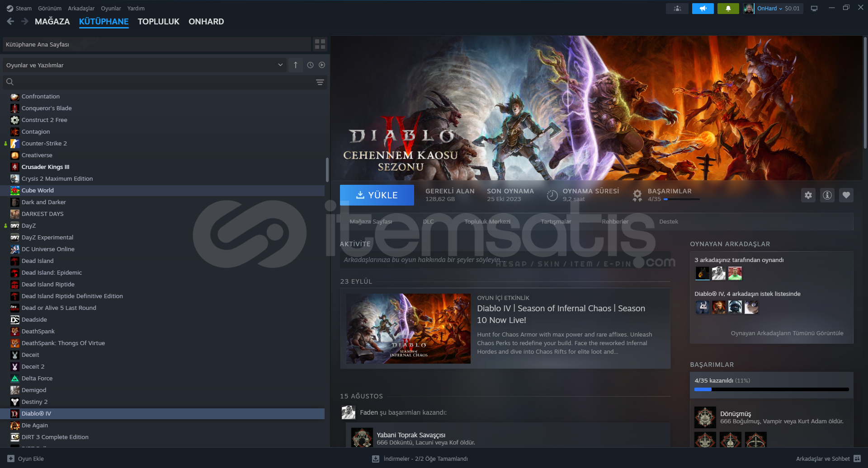This screenshot has height=468, width=868.
Task: Go to the TOPLULUK tab
Action: tap(159, 22)
